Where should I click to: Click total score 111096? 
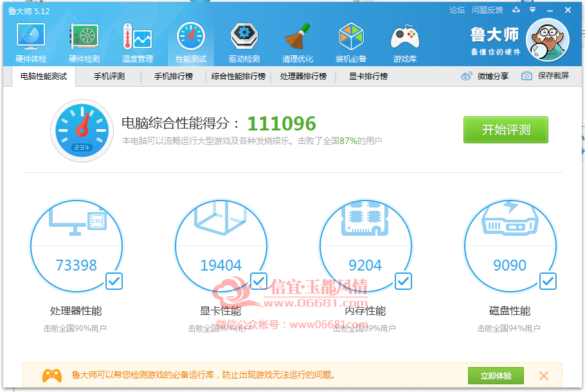point(282,123)
